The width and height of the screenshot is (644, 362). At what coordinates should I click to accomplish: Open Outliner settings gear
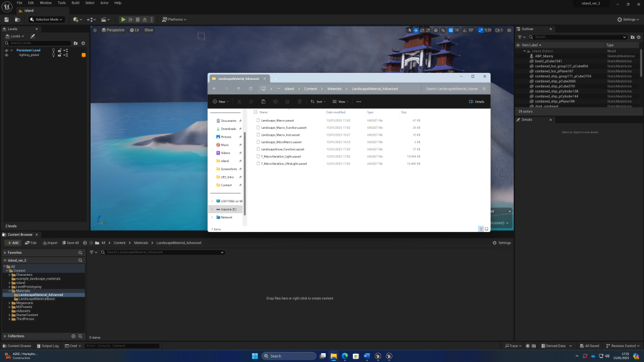click(x=639, y=37)
